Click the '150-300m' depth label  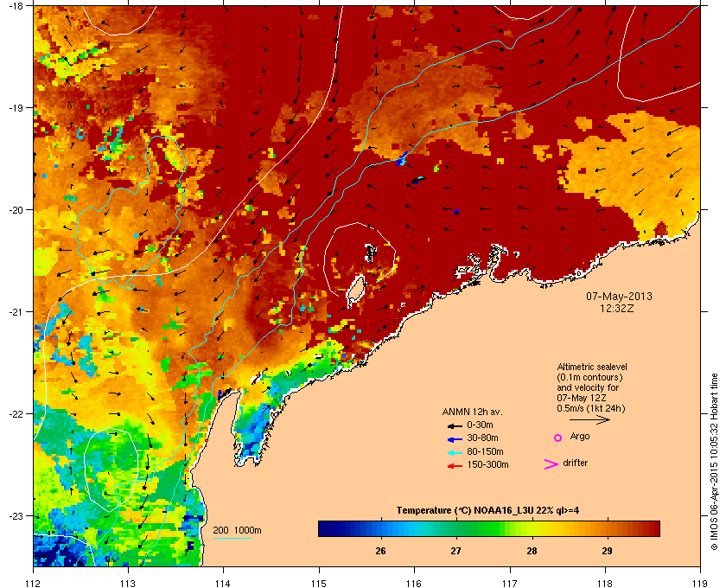click(x=487, y=464)
